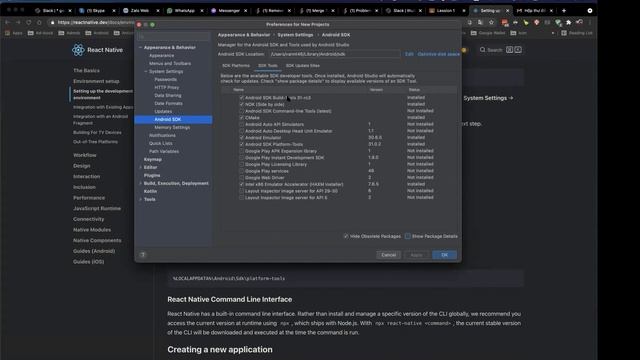The height and width of the screenshot is (360, 640).
Task: Select Appearance in settings tree
Action: pos(162,56)
